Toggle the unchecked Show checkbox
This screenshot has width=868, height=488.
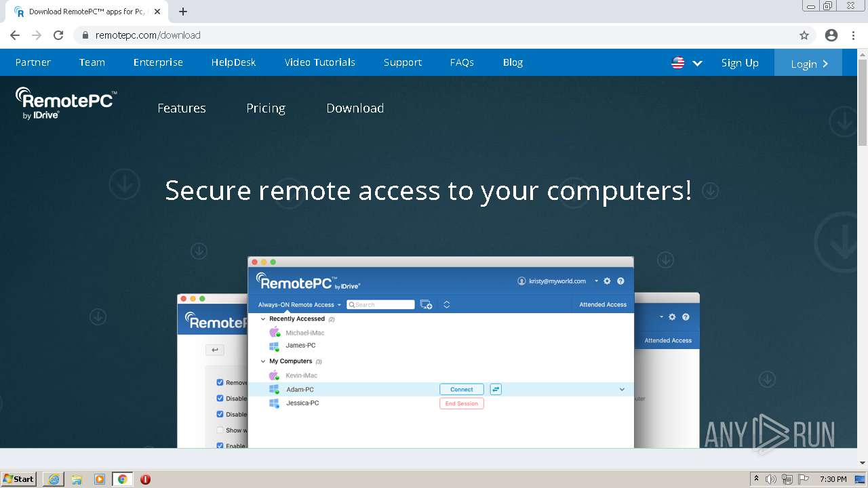(x=220, y=430)
